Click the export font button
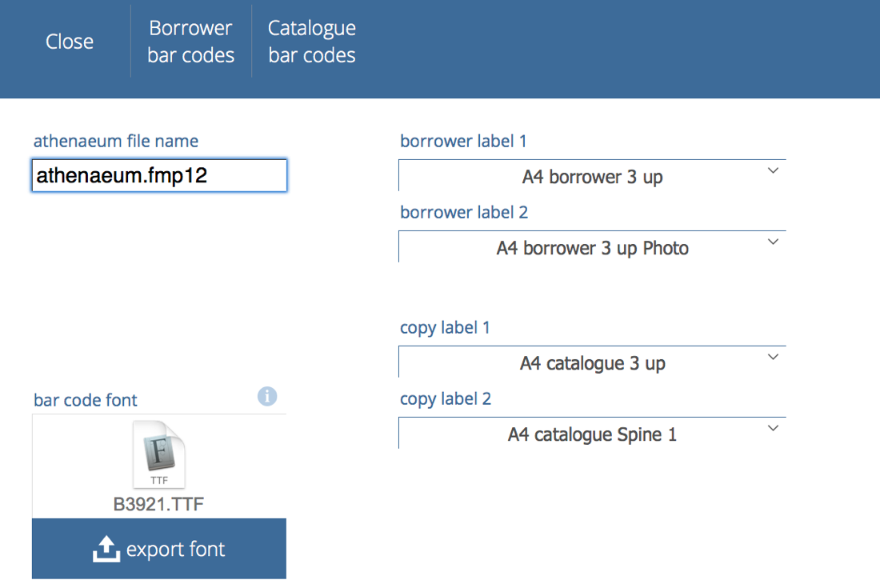 coord(159,549)
